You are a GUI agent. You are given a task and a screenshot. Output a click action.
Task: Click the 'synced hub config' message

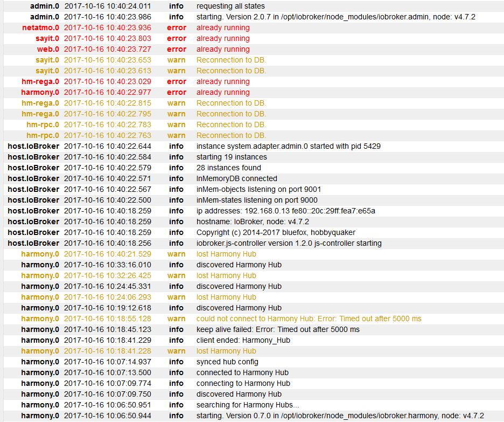click(x=227, y=362)
